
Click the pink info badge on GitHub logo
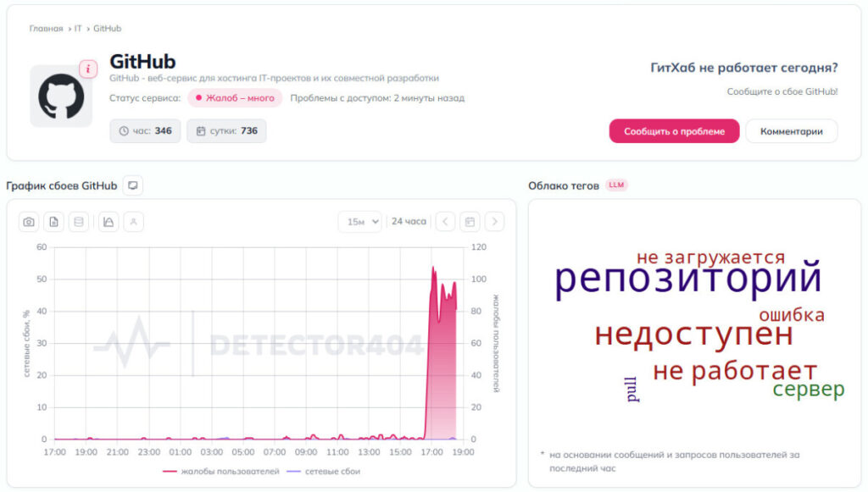(88, 69)
